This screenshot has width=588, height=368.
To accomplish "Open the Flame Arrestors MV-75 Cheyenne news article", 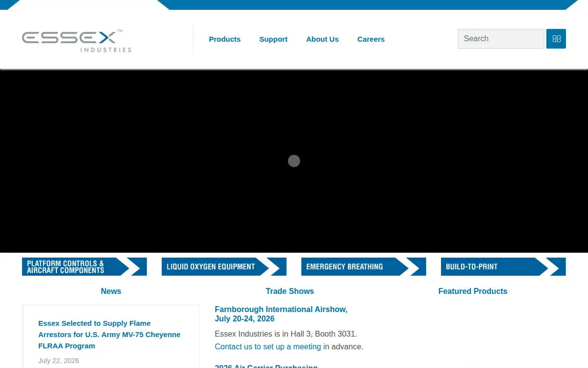I will (x=109, y=335).
